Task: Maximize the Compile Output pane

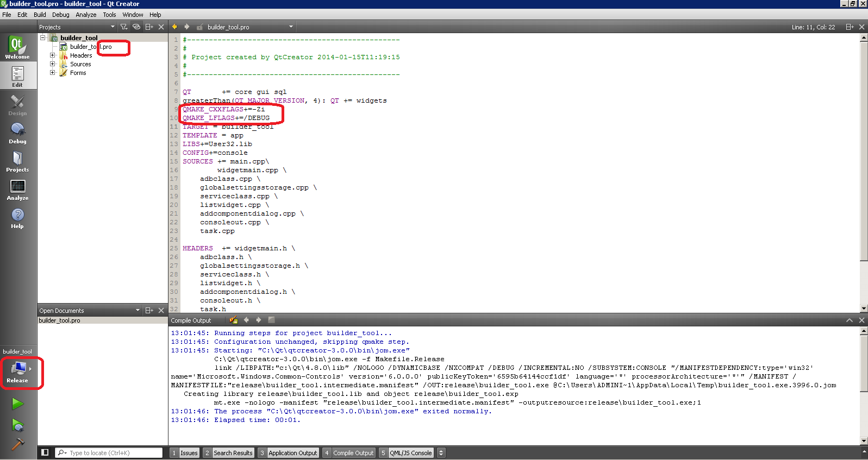Action: (850, 320)
